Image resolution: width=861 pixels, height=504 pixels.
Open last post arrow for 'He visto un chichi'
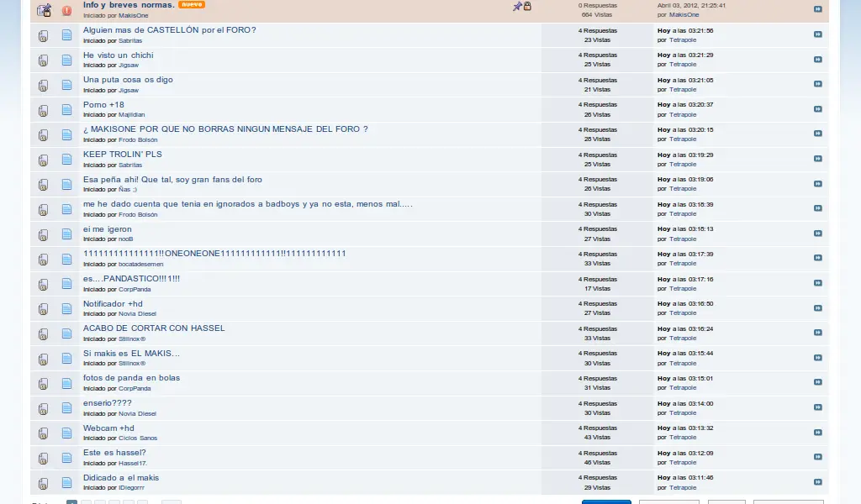[817, 60]
